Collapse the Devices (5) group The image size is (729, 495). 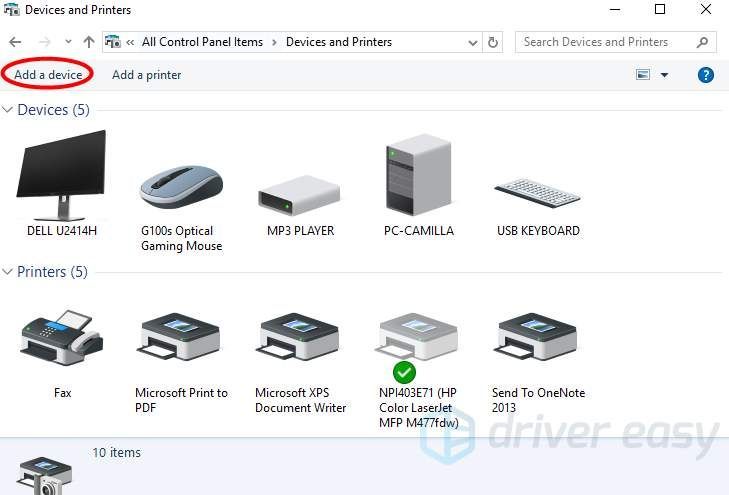(7, 110)
